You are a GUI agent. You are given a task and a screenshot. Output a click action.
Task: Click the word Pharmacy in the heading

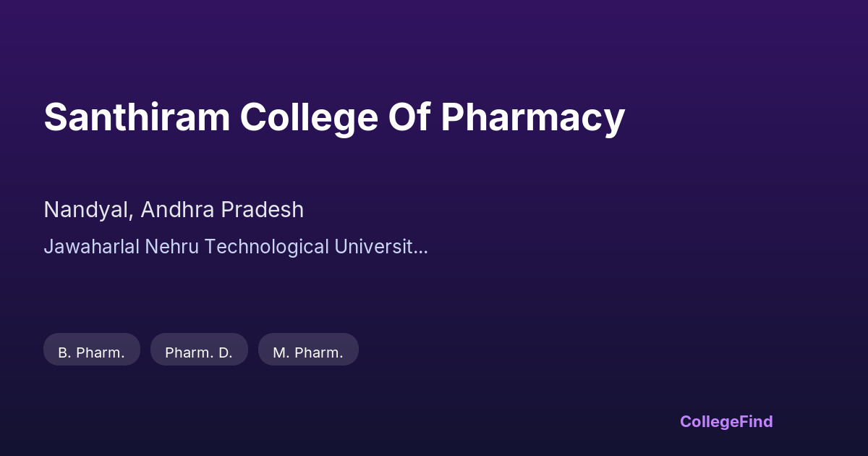(x=532, y=117)
